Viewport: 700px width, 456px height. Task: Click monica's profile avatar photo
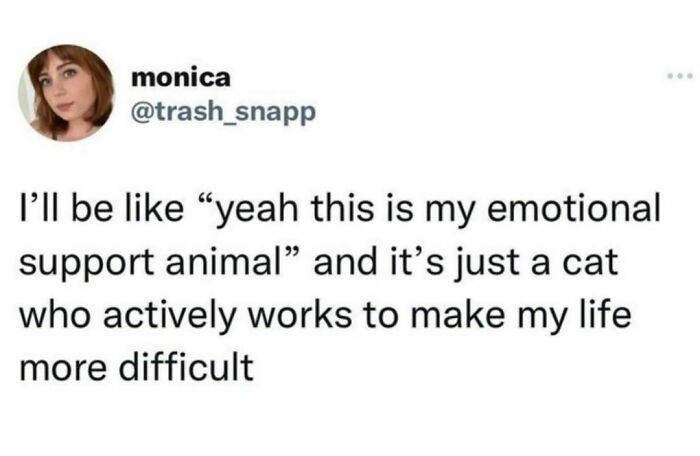point(66,92)
